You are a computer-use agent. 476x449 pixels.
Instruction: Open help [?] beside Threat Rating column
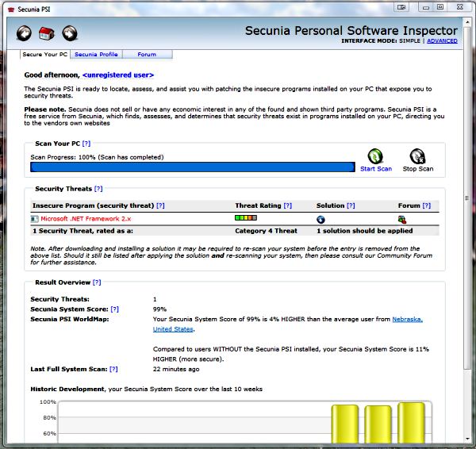click(x=287, y=205)
